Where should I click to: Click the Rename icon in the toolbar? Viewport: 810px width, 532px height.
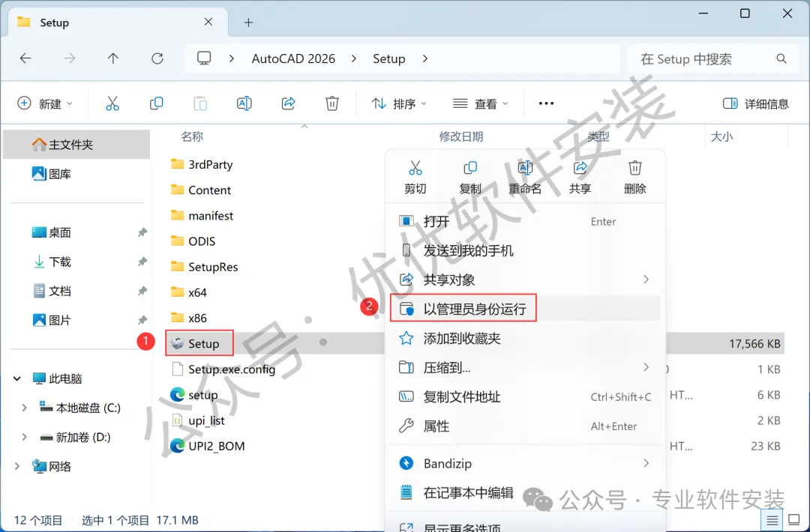[244, 103]
